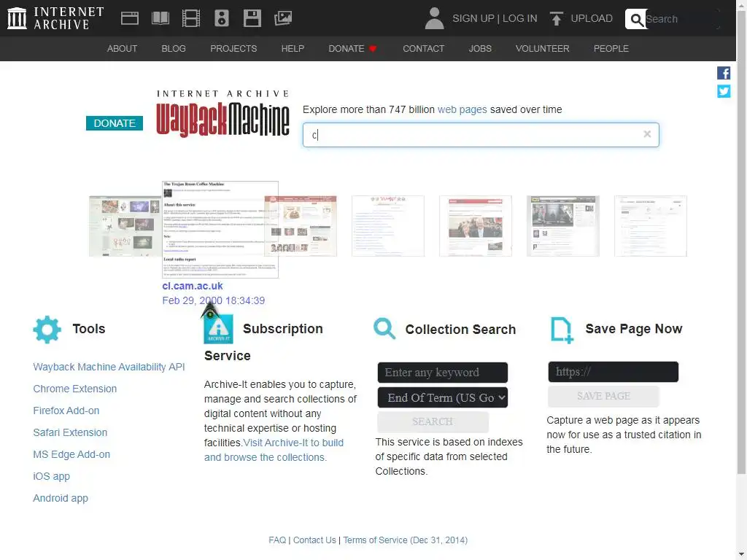Open the Software floppy disk icon

pyautogui.click(x=252, y=18)
